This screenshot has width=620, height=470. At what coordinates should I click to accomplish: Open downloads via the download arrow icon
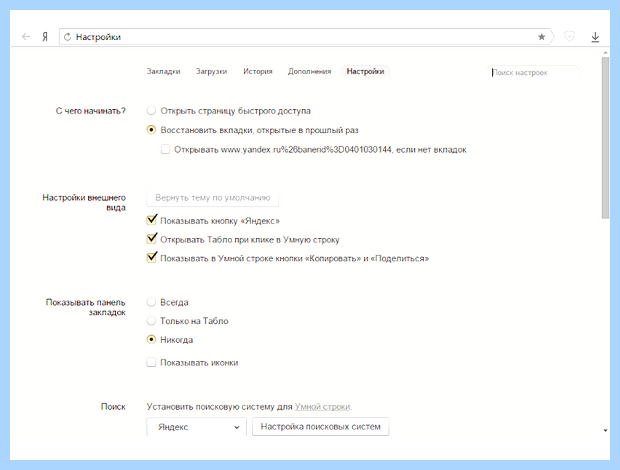(595, 37)
